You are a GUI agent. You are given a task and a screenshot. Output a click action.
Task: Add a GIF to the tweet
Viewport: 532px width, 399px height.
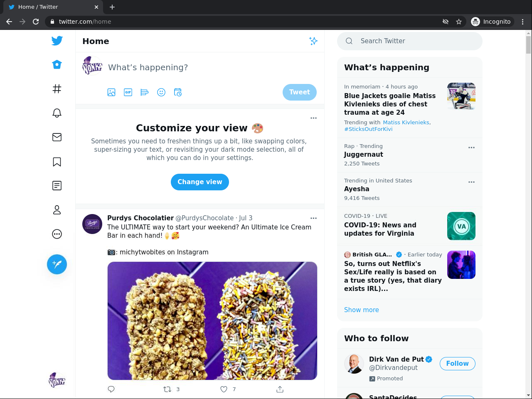tap(128, 92)
